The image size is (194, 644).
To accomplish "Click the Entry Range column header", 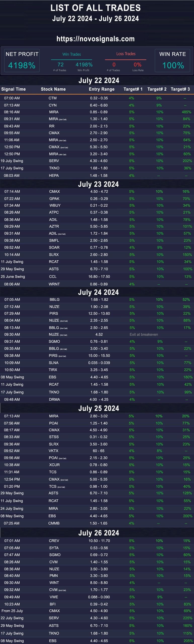I will (x=102, y=89).
